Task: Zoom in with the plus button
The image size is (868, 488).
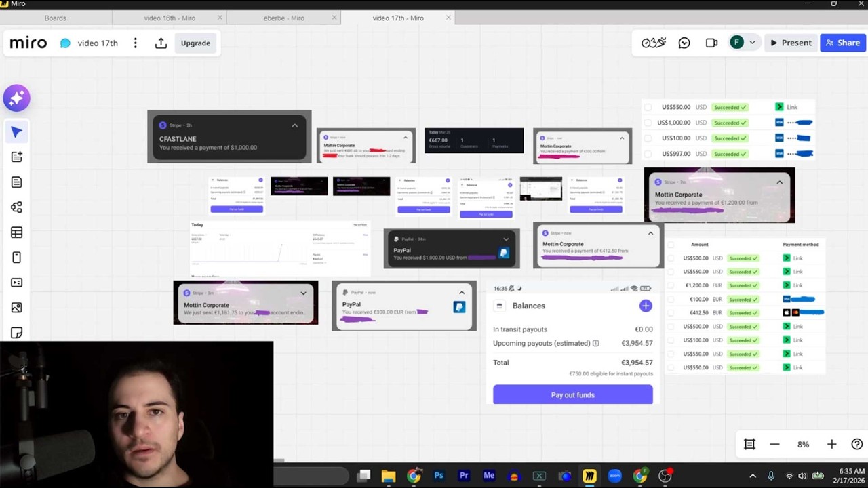Action: [x=831, y=444]
